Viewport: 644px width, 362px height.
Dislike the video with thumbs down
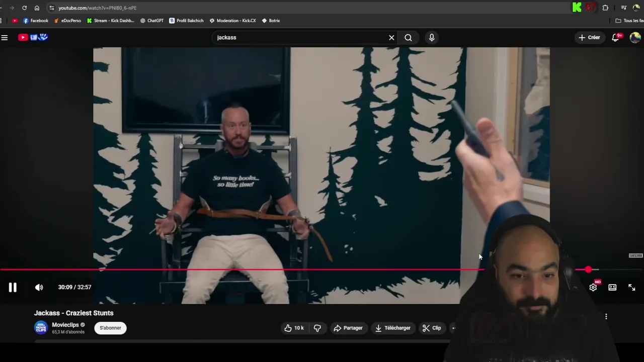click(x=317, y=328)
